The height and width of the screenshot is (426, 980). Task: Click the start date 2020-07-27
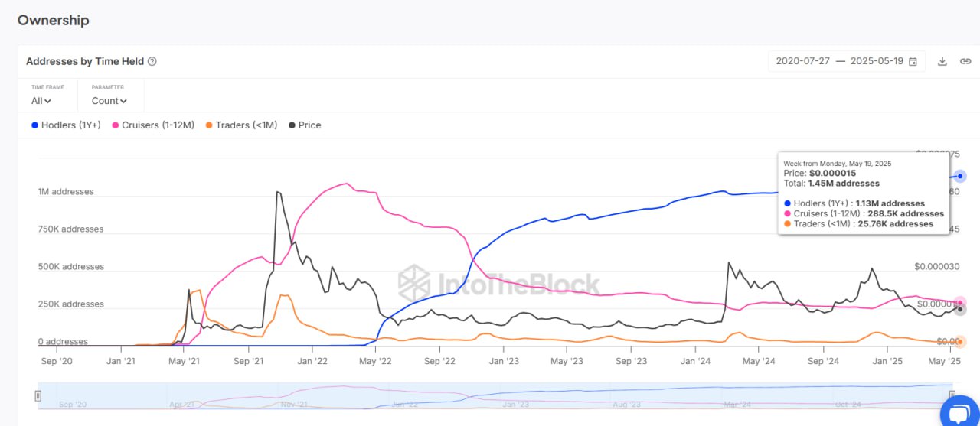(802, 61)
